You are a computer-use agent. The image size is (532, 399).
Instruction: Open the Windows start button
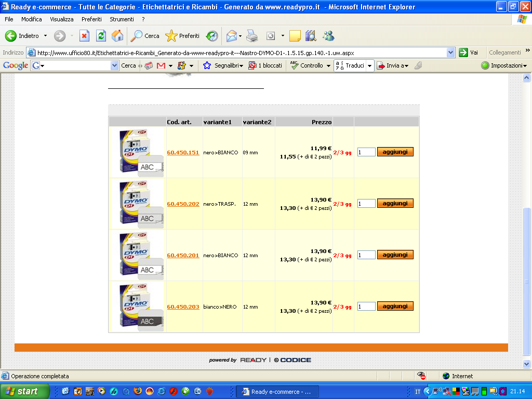coord(24,392)
